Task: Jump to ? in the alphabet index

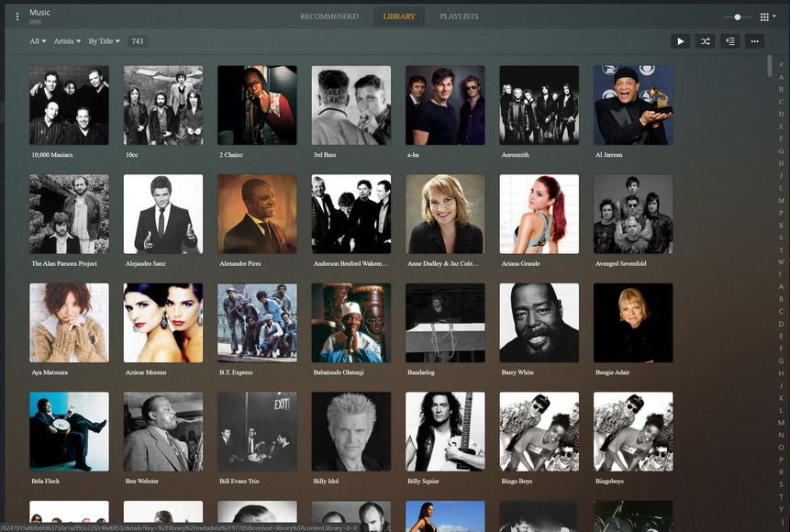Action: click(x=781, y=274)
